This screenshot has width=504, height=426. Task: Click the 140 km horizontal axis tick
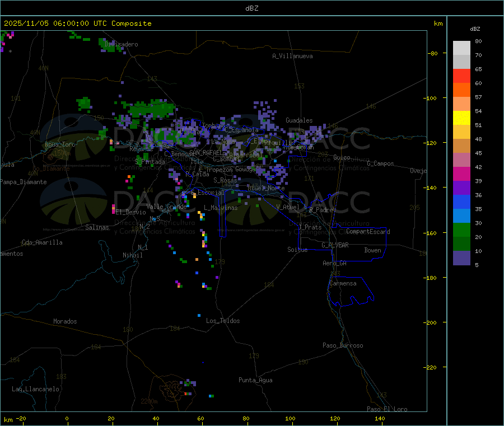pos(380,418)
